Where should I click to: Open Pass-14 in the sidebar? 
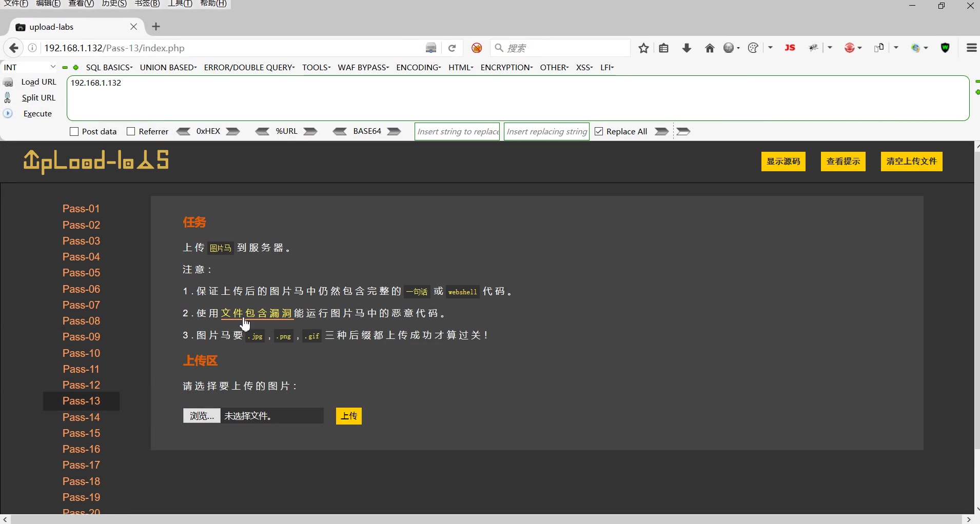pyautogui.click(x=81, y=417)
